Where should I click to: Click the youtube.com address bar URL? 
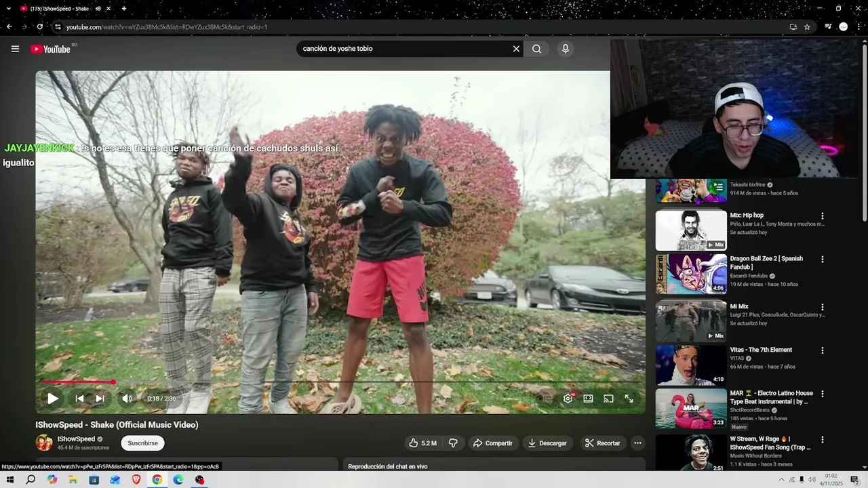pos(167,27)
